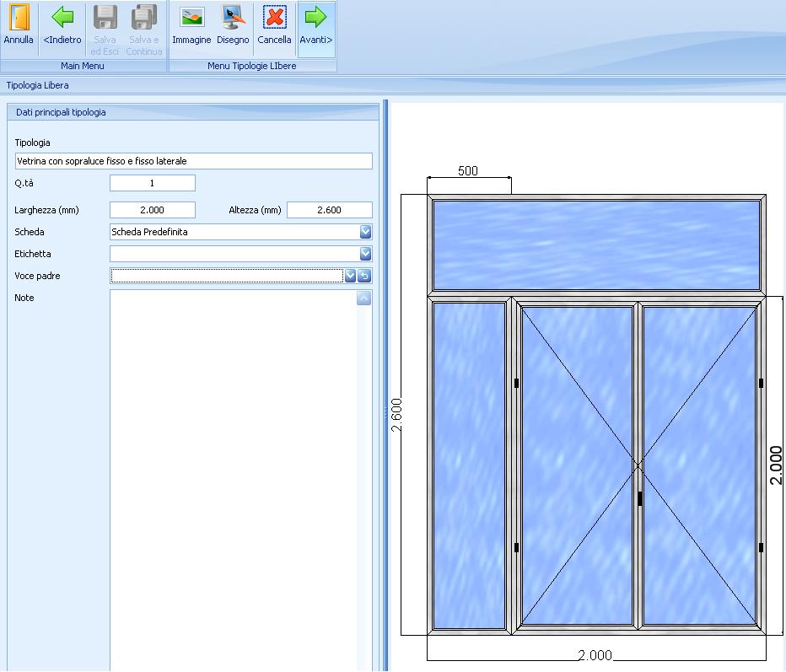Click the Voce padre combo field
The height and width of the screenshot is (672, 786).
(x=227, y=276)
